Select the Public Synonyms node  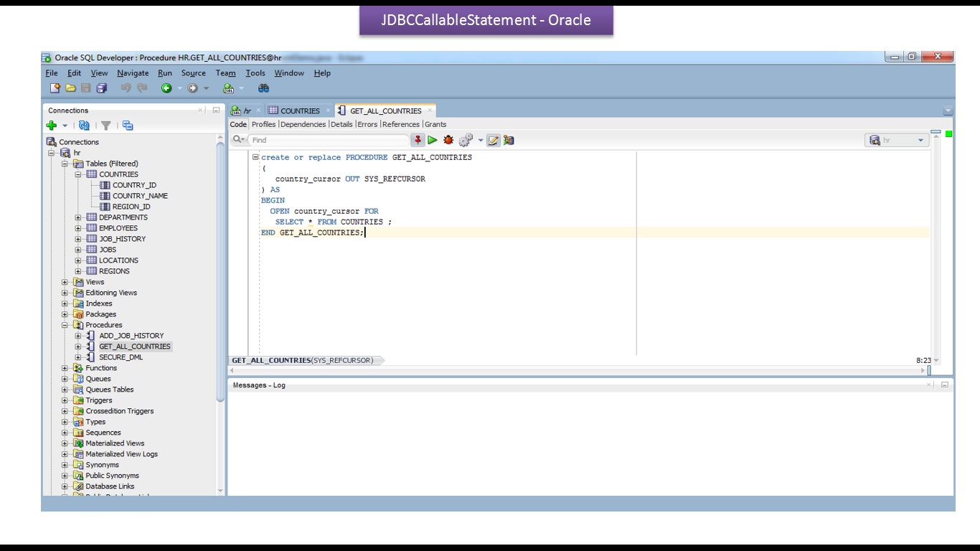tap(112, 476)
